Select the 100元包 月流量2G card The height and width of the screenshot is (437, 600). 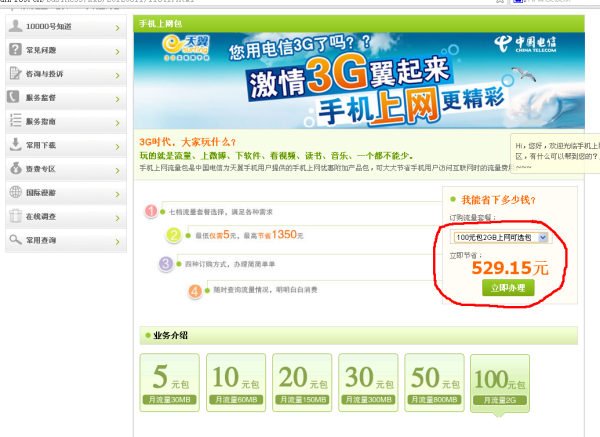[500, 383]
